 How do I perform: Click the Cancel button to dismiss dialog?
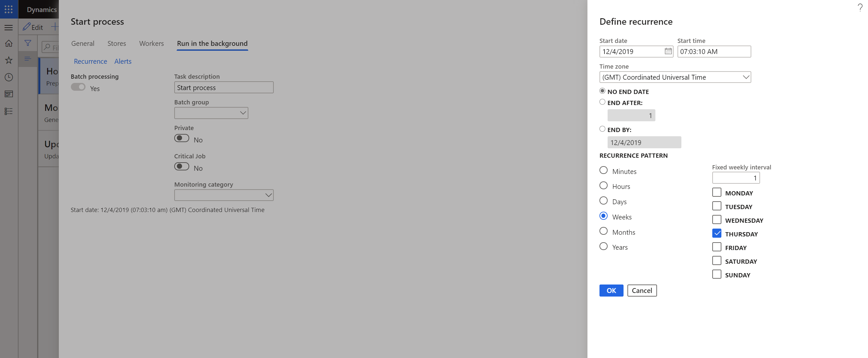[x=642, y=290]
